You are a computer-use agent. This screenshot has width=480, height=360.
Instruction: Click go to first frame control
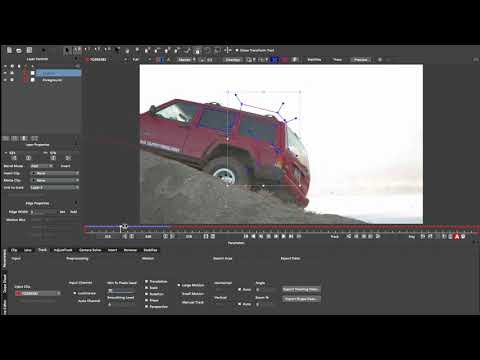246,236
